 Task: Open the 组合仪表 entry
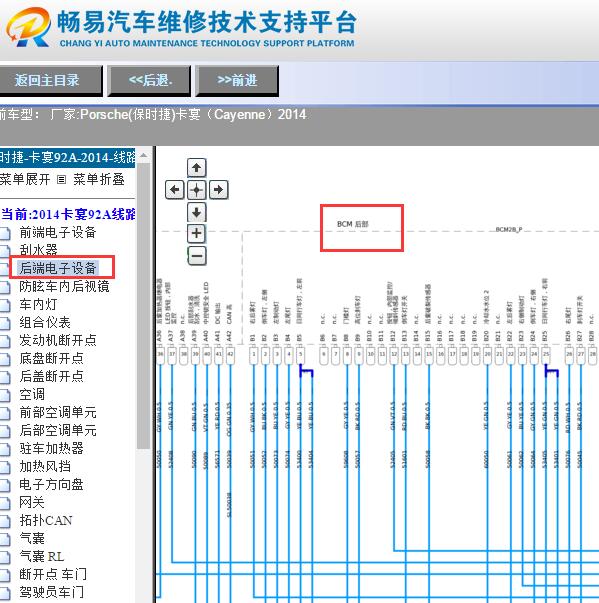pyautogui.click(x=45, y=322)
